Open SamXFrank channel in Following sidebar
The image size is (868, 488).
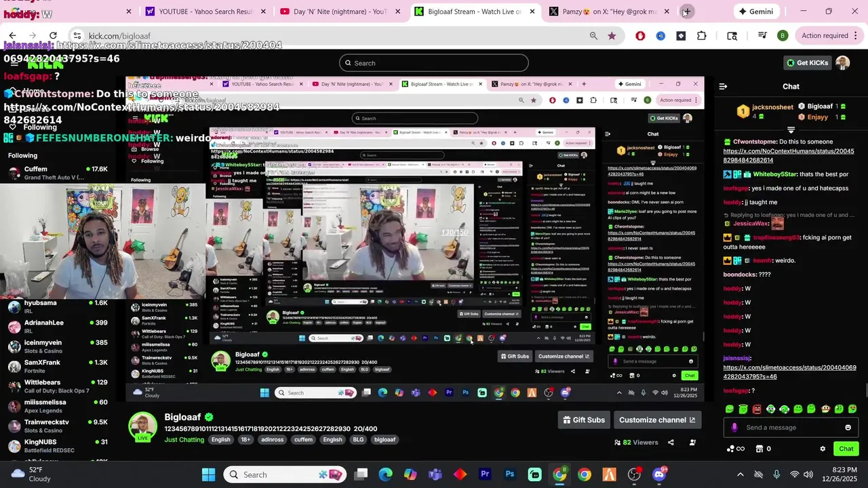58,367
